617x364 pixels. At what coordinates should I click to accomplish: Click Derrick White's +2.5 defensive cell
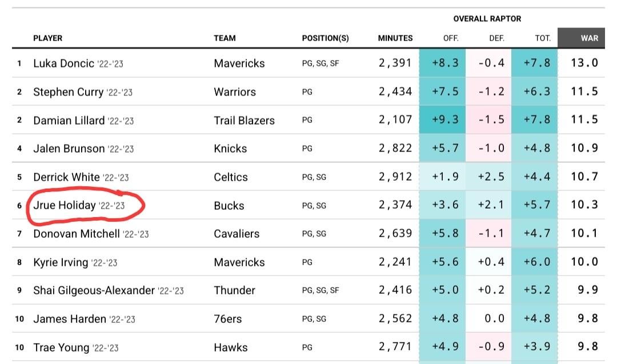click(491, 177)
